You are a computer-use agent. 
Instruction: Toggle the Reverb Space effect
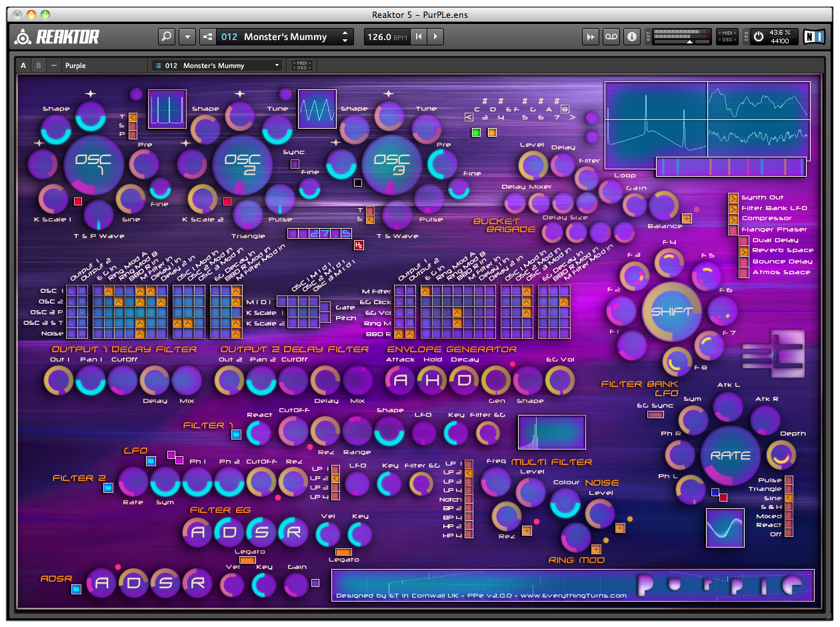(743, 251)
